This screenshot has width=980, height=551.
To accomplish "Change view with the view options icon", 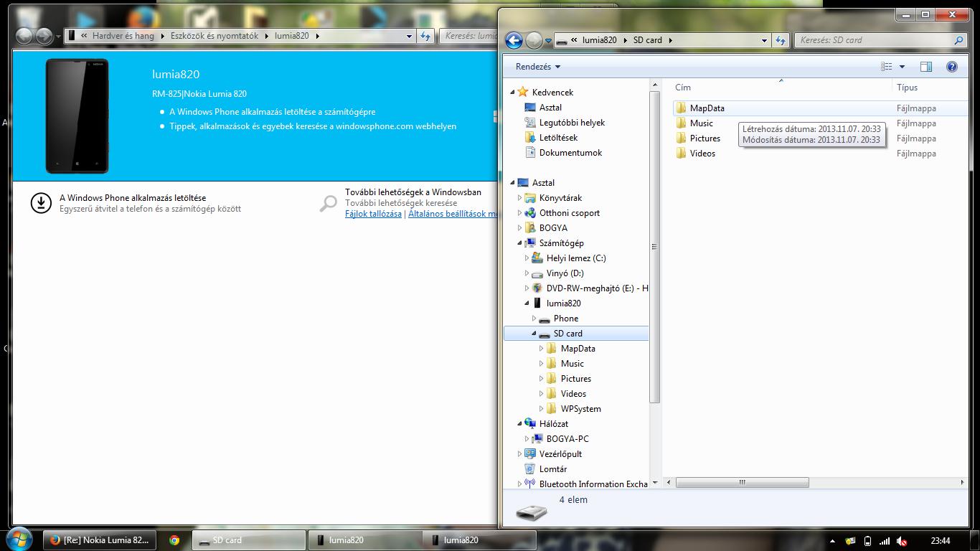I will [x=887, y=67].
